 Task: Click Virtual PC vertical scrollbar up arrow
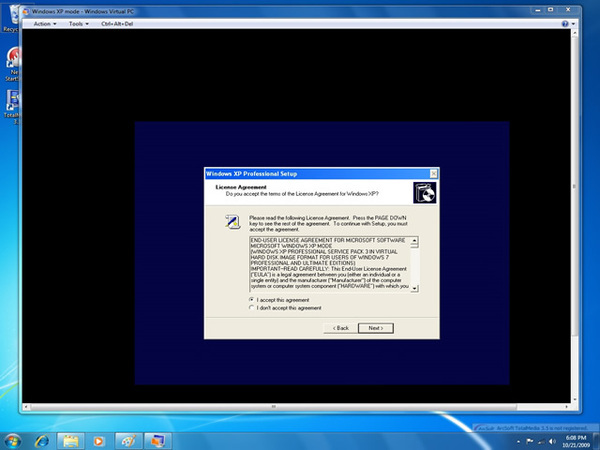pos(574,33)
